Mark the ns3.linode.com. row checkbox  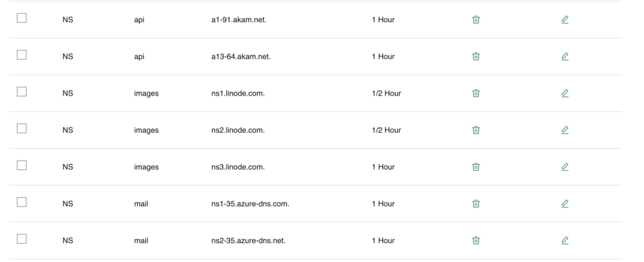22,166
